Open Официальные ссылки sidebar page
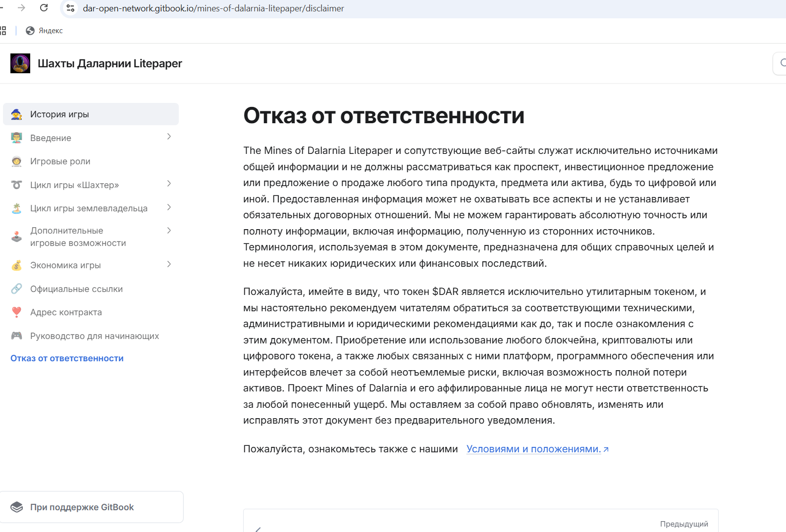This screenshot has width=786, height=532. pyautogui.click(x=76, y=289)
